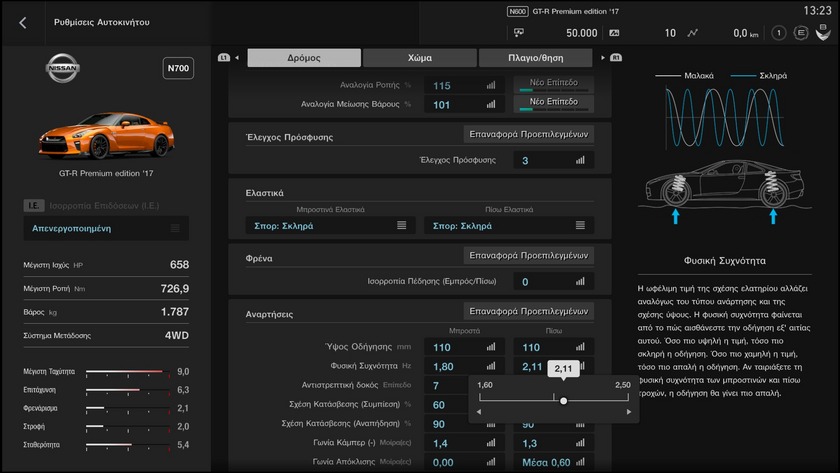This screenshot has width=840, height=473.
Task: Click the R1 next-tab arrow icon
Action: coord(610,58)
